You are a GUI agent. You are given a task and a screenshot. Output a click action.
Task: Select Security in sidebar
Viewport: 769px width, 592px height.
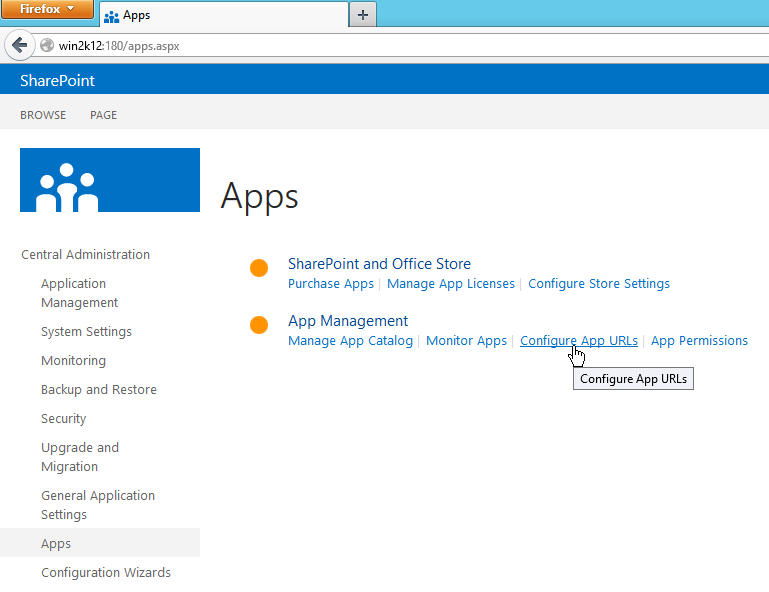click(64, 418)
